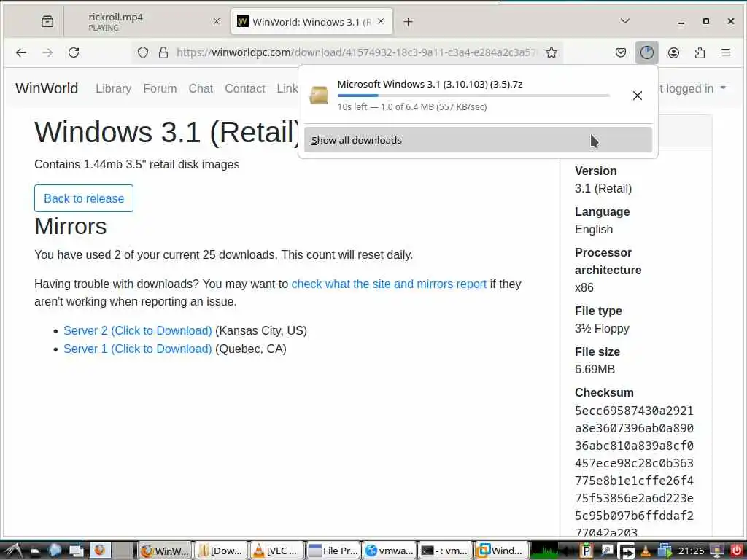This screenshot has width=747, height=560.
Task: Open the check site and mirrors report link
Action: click(x=389, y=284)
